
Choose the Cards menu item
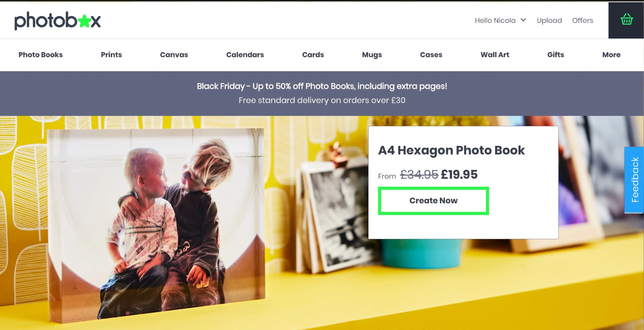tap(313, 55)
